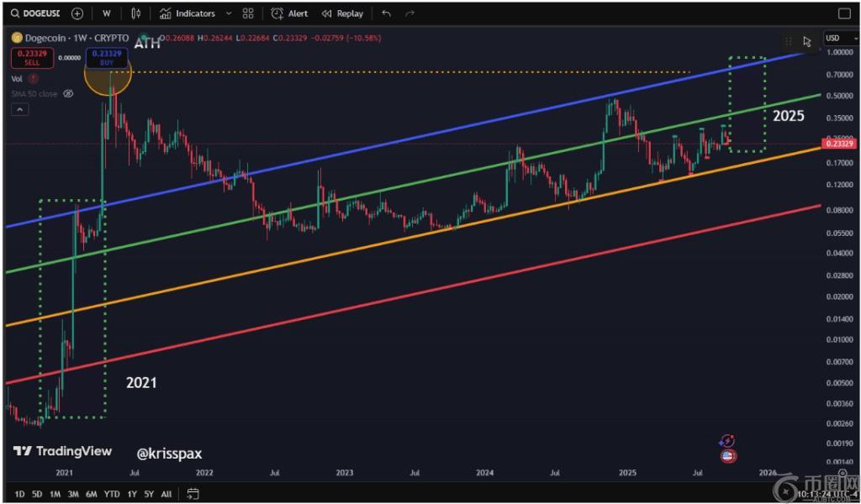Start bar Replay mode

(342, 13)
